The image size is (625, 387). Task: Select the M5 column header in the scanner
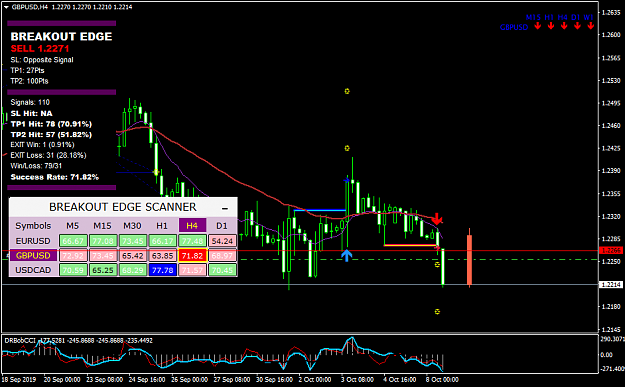73,226
